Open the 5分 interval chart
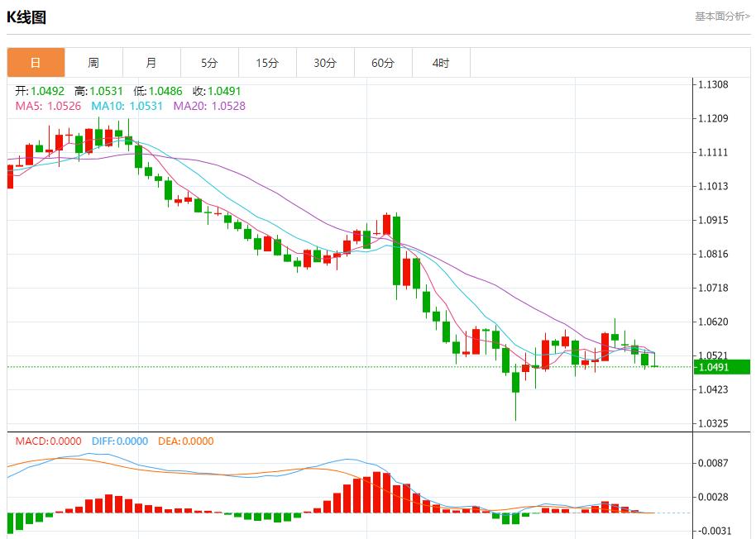Viewport: 756px width, 539px height. point(209,63)
